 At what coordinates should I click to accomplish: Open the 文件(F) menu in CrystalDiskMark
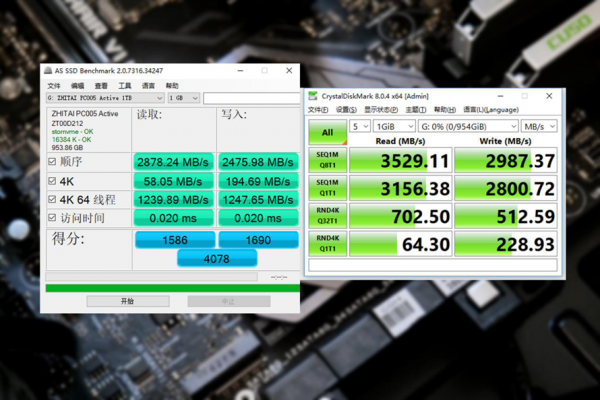318,110
